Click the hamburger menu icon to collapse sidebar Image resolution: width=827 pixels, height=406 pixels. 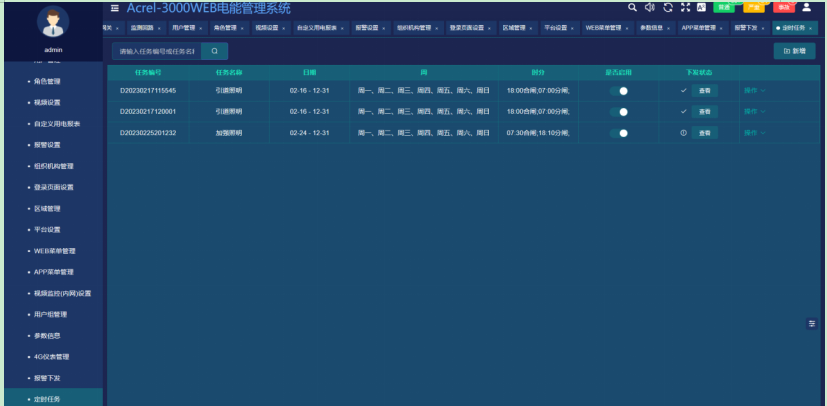click(x=114, y=8)
